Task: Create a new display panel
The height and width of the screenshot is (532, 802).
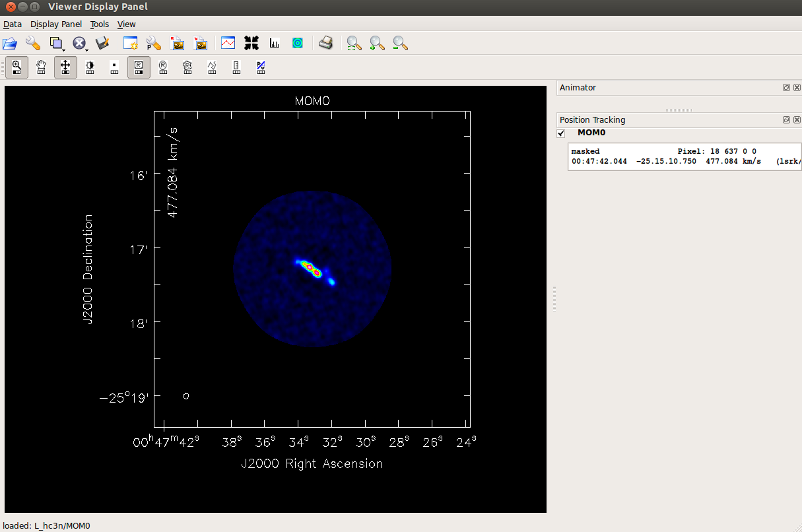Action: (131, 44)
